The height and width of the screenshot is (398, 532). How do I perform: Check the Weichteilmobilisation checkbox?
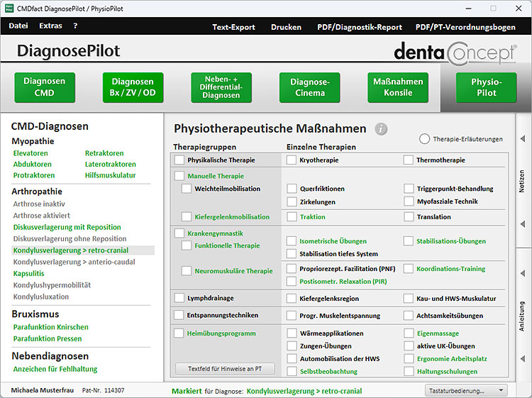187,189
